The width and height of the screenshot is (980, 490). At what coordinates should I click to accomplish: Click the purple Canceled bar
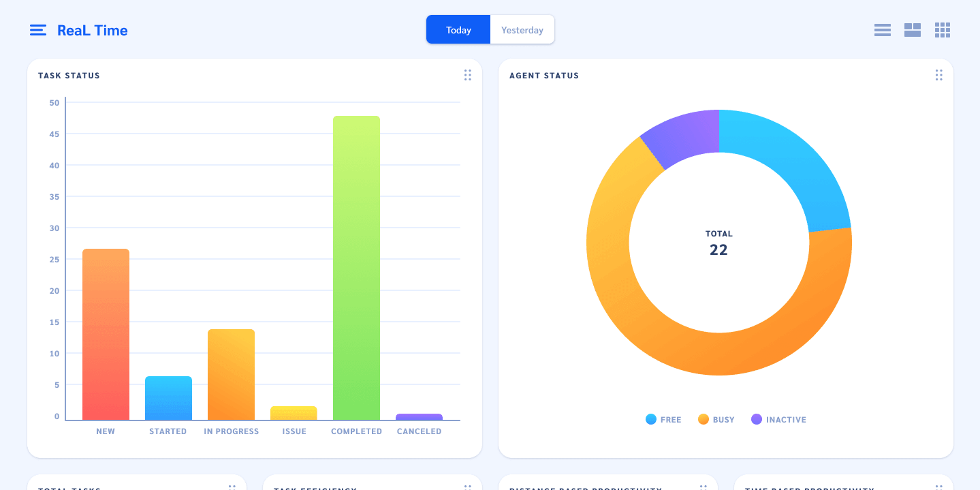click(x=419, y=416)
